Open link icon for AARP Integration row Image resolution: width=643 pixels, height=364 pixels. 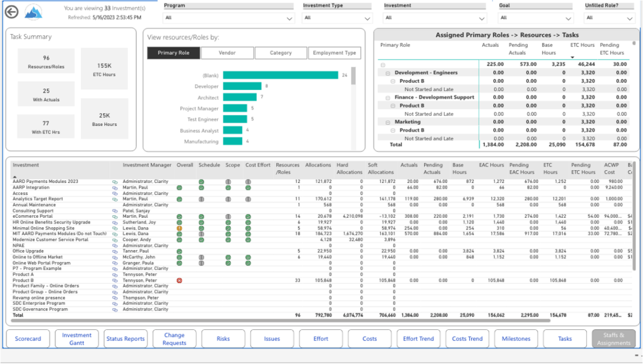coord(114,188)
